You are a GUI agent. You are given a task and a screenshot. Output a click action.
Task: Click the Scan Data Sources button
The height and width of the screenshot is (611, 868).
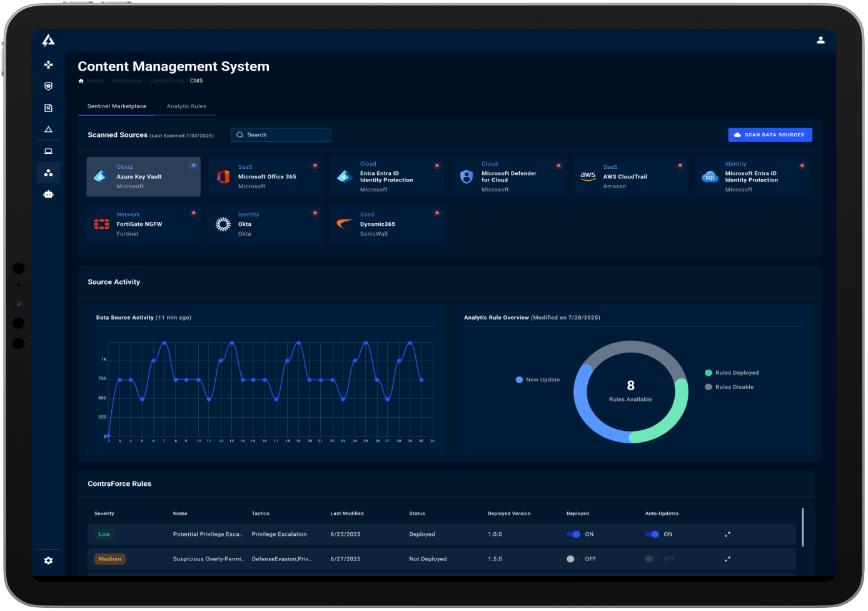[x=770, y=135]
